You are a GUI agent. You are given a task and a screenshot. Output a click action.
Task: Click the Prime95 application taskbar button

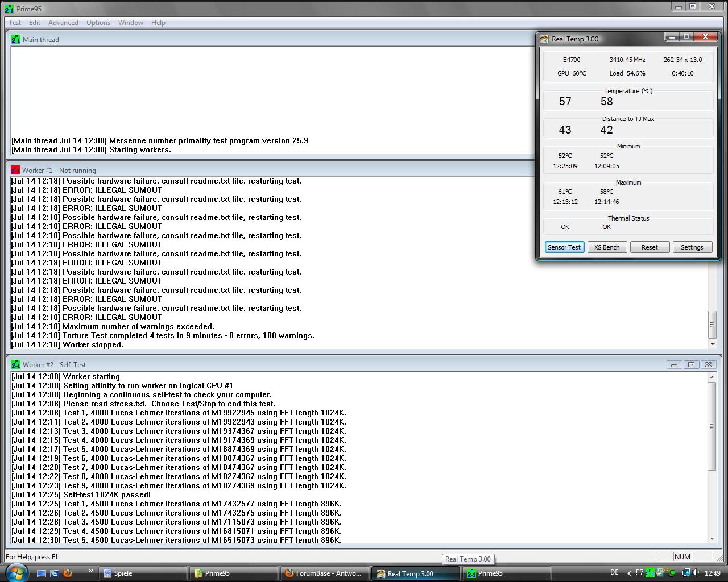point(506,573)
